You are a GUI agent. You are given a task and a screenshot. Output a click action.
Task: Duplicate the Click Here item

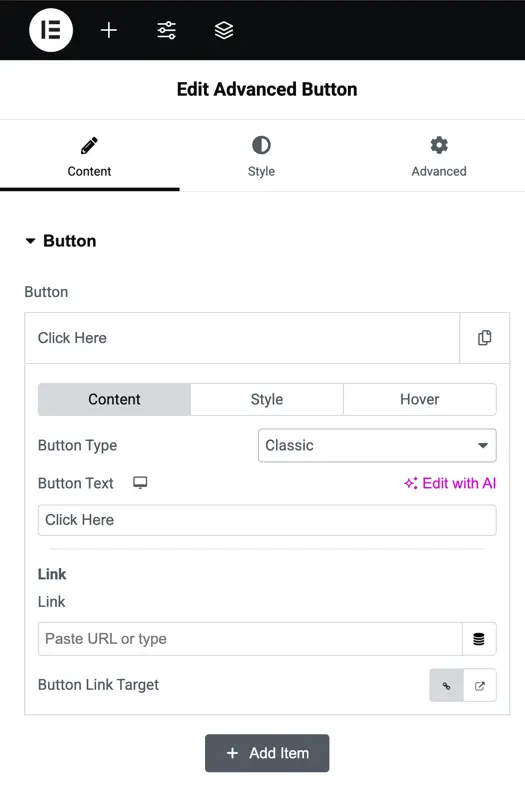coord(484,338)
